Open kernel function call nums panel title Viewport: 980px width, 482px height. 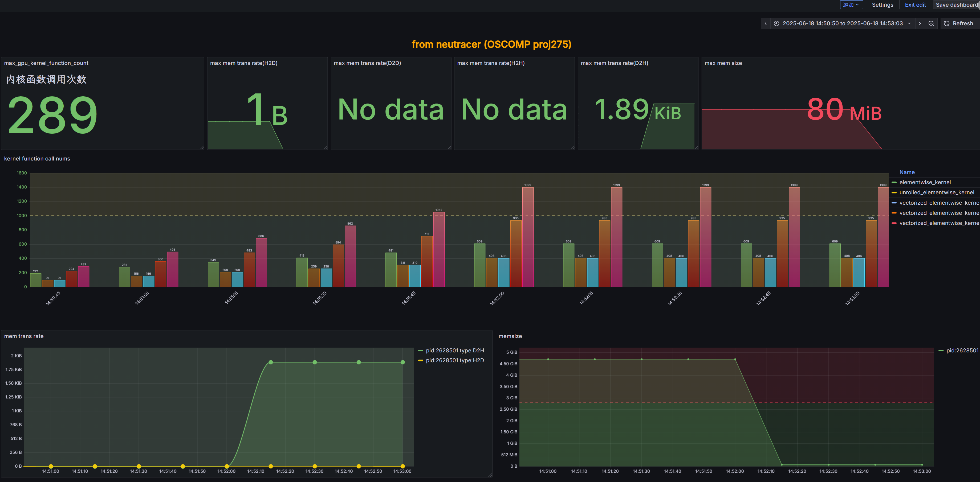pyautogui.click(x=37, y=159)
